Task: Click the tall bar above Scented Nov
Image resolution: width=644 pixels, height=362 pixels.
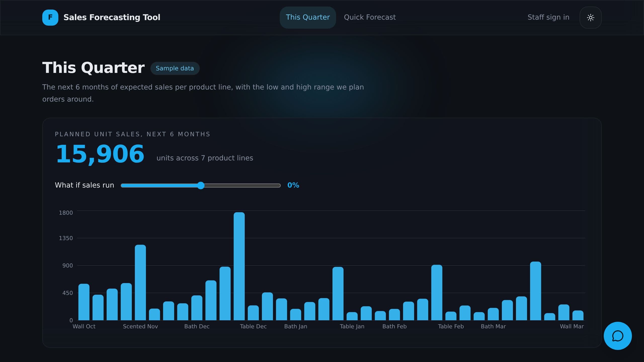Action: coord(140,282)
